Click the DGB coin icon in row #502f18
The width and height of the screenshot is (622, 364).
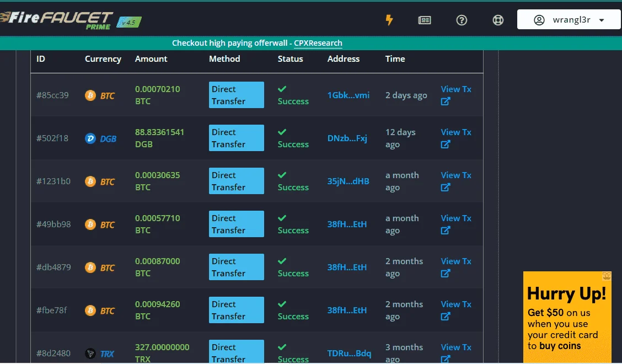click(x=90, y=138)
